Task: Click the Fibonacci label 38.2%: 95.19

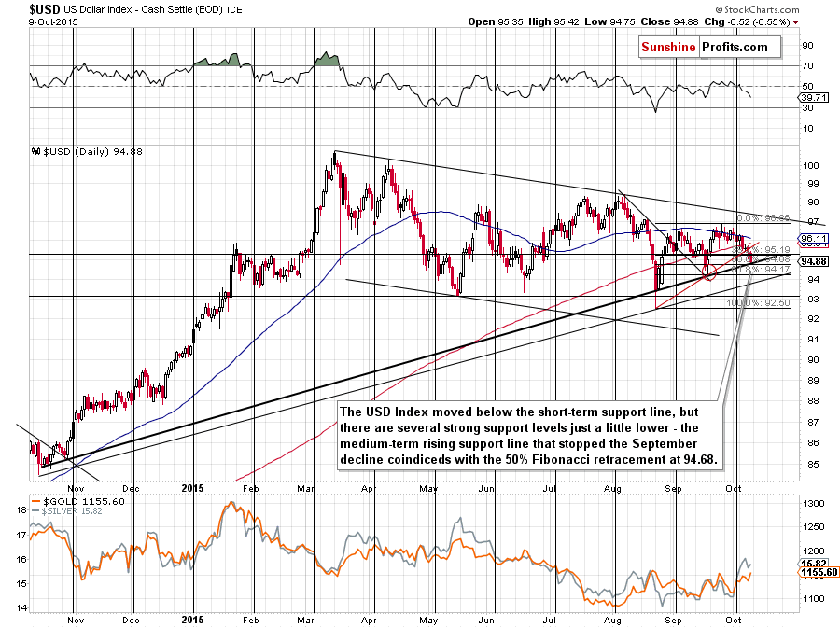Action: tap(761, 249)
